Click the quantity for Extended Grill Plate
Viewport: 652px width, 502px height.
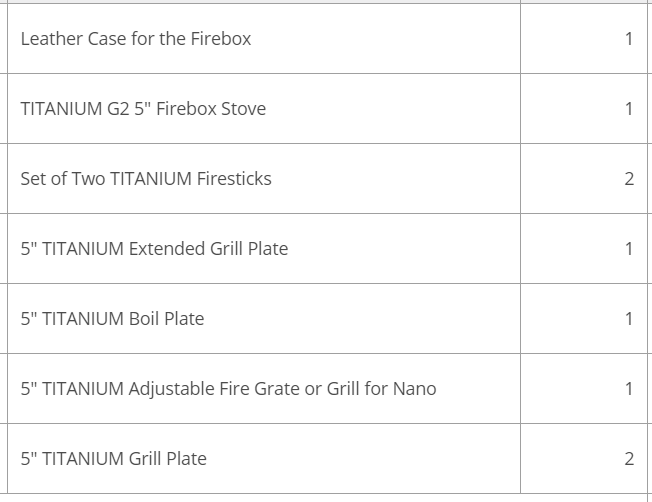point(628,249)
